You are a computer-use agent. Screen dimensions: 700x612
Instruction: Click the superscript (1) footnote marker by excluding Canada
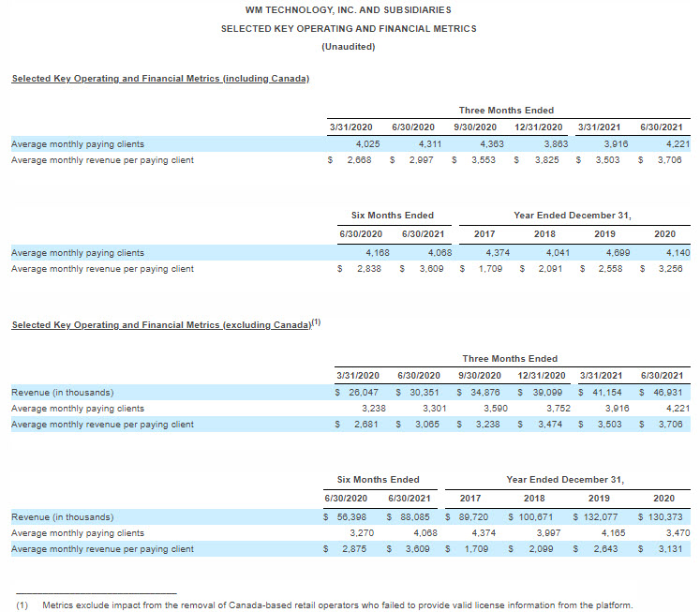point(315,322)
